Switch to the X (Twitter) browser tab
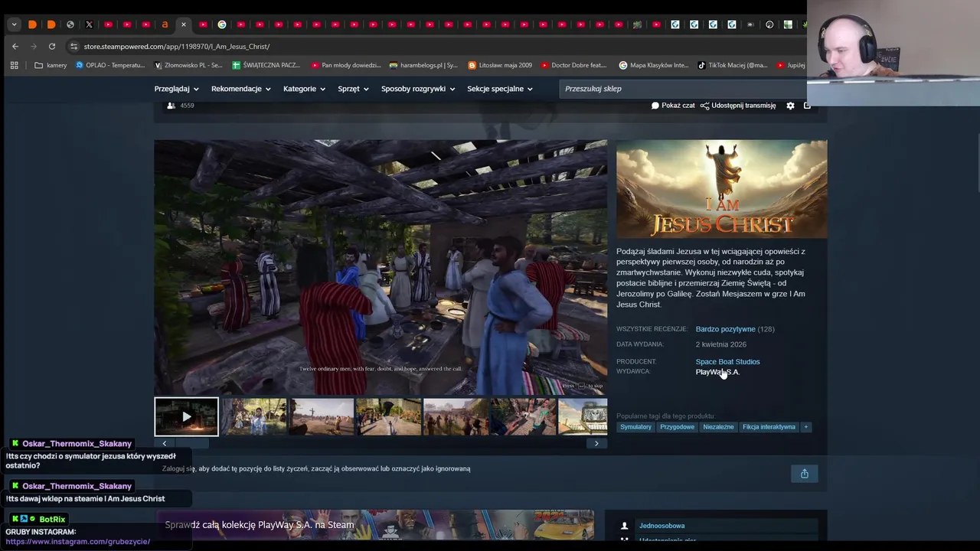 coord(89,24)
